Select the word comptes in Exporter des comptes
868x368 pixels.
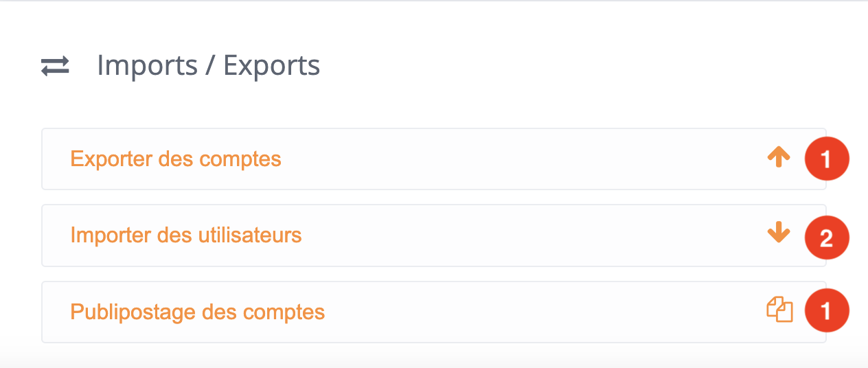[240, 161]
